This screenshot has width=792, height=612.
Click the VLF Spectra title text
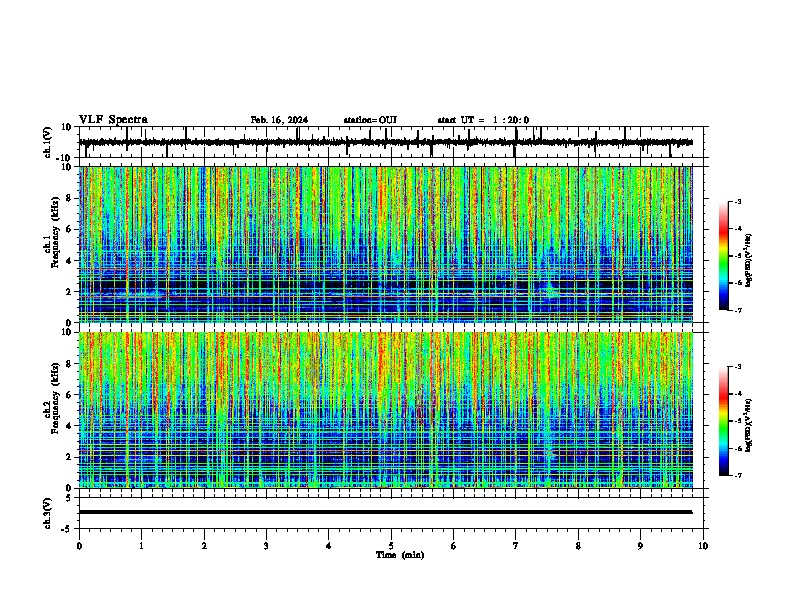tap(113, 120)
